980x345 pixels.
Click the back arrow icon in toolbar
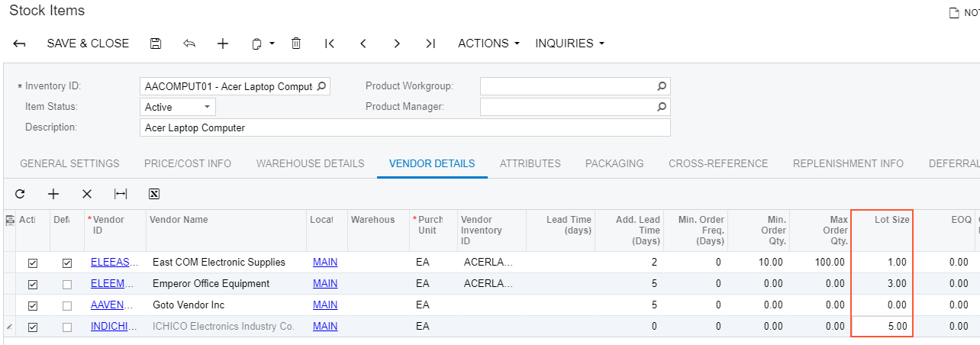pyautogui.click(x=20, y=44)
